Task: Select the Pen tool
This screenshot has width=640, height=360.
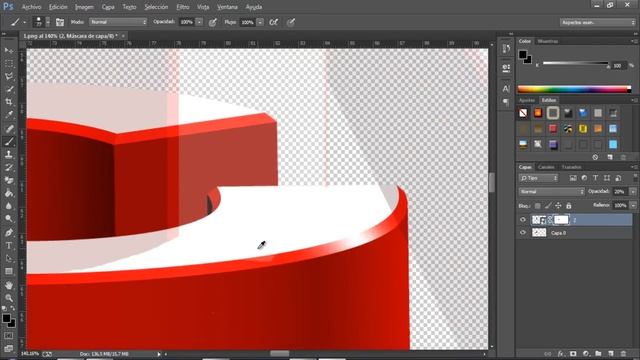Action: point(9,233)
